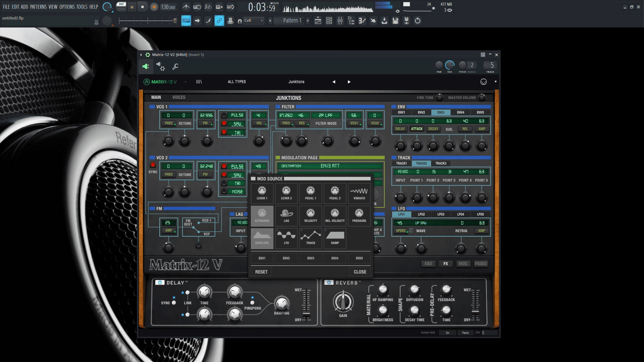Click RESET in Mod Source panel
The image size is (644, 362).
pyautogui.click(x=261, y=272)
